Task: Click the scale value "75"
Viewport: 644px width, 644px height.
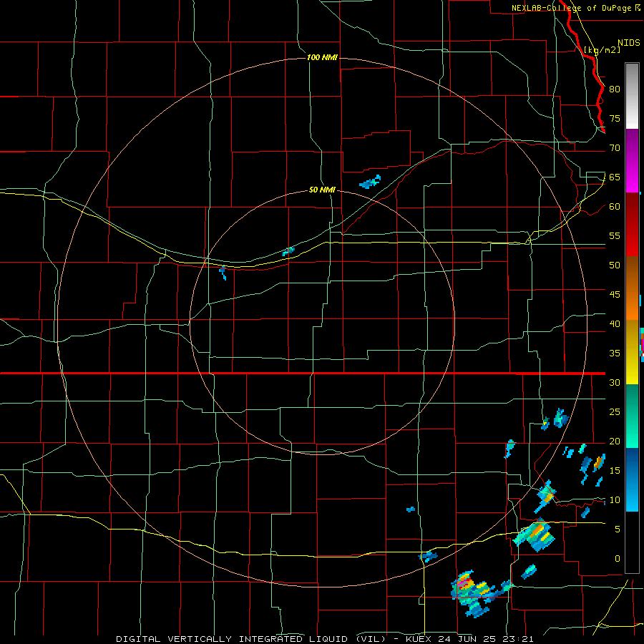Action: point(615,119)
